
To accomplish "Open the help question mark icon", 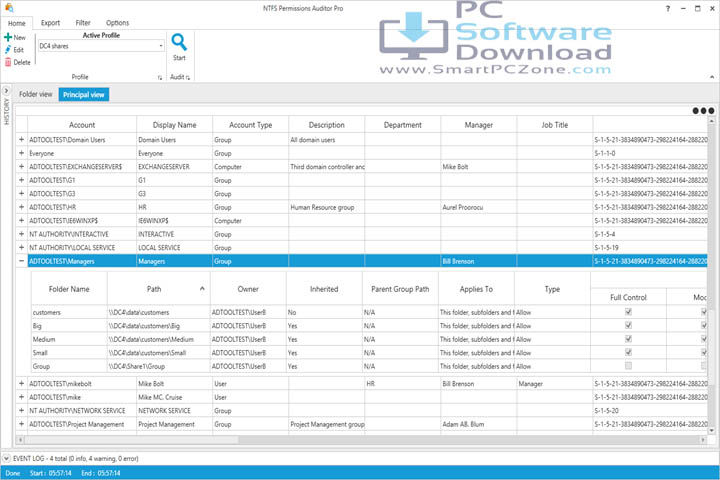I will point(668,8).
